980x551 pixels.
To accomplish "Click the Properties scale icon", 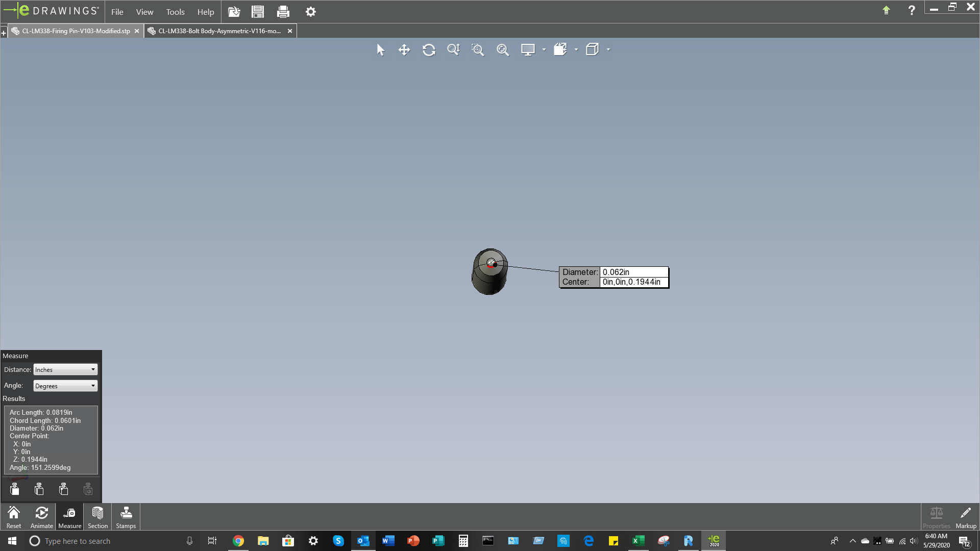I will click(x=936, y=517).
